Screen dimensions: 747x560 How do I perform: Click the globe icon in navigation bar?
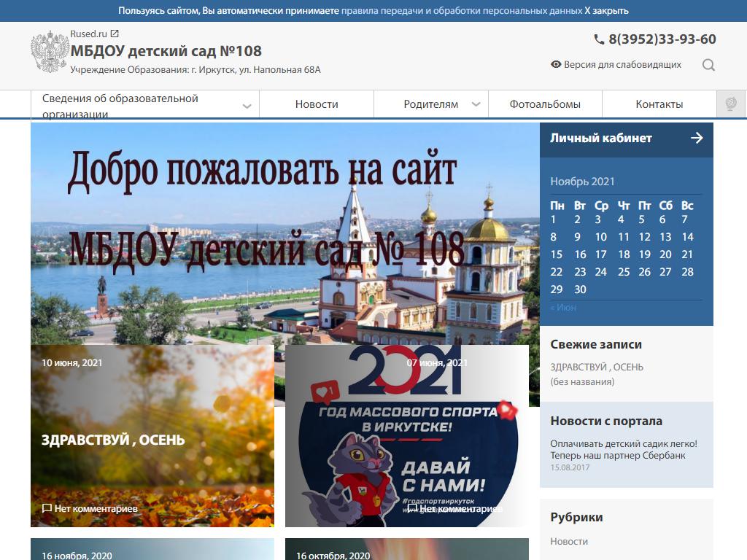point(730,104)
